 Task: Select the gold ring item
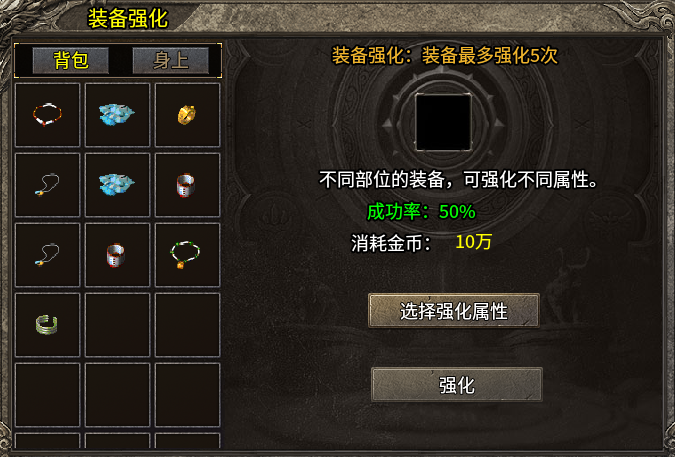tap(187, 115)
